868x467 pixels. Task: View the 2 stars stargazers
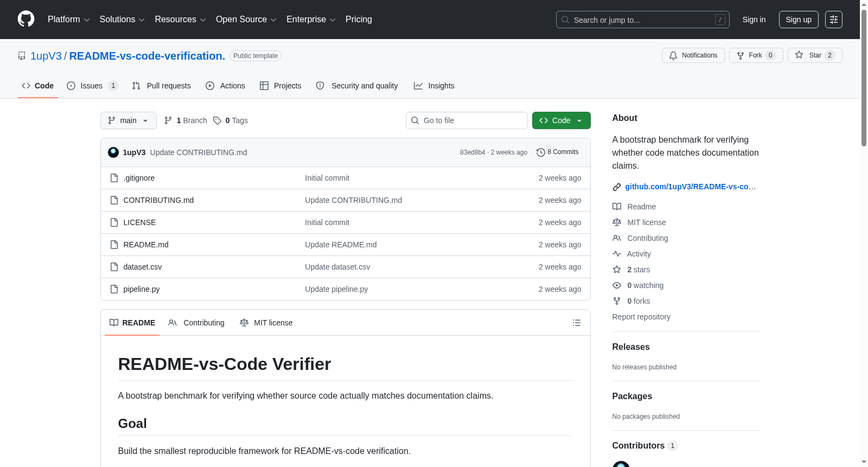tap(631, 270)
